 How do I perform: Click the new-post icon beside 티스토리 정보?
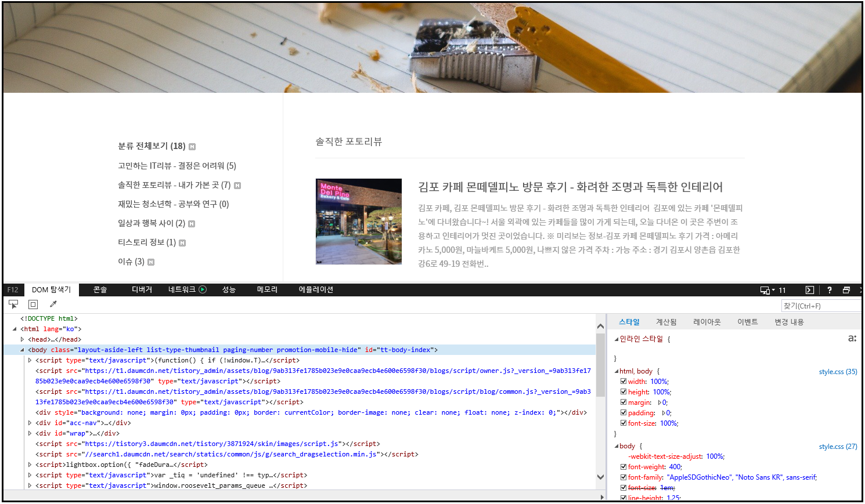click(x=182, y=243)
